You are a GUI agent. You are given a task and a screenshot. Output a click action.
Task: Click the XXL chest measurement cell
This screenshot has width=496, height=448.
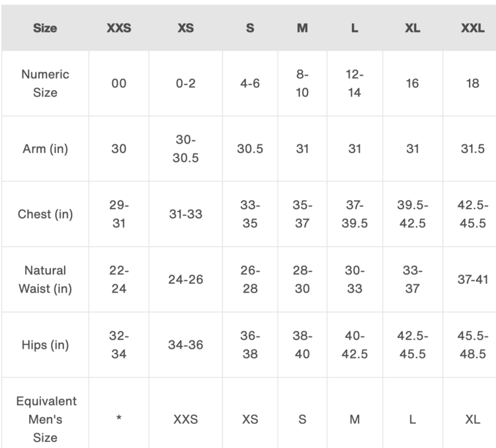[473, 214]
